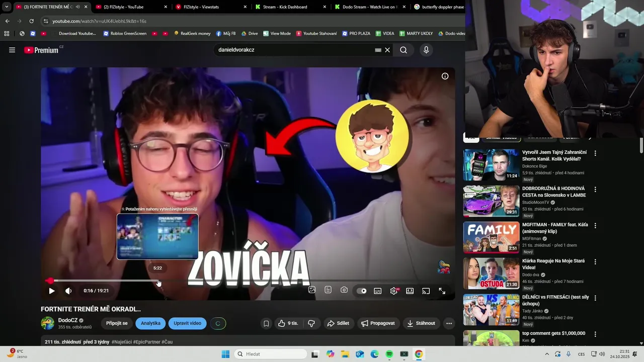Save the video with the bookmark icon

pyautogui.click(x=266, y=323)
